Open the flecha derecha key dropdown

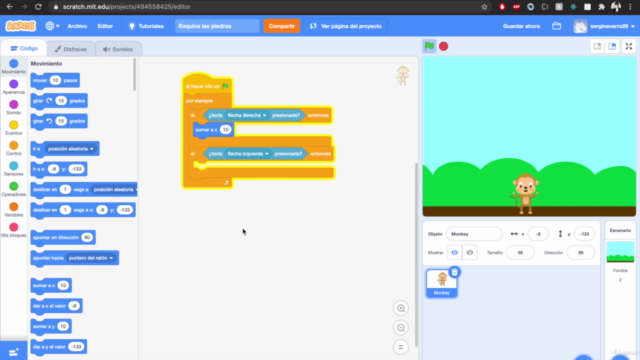(247, 115)
